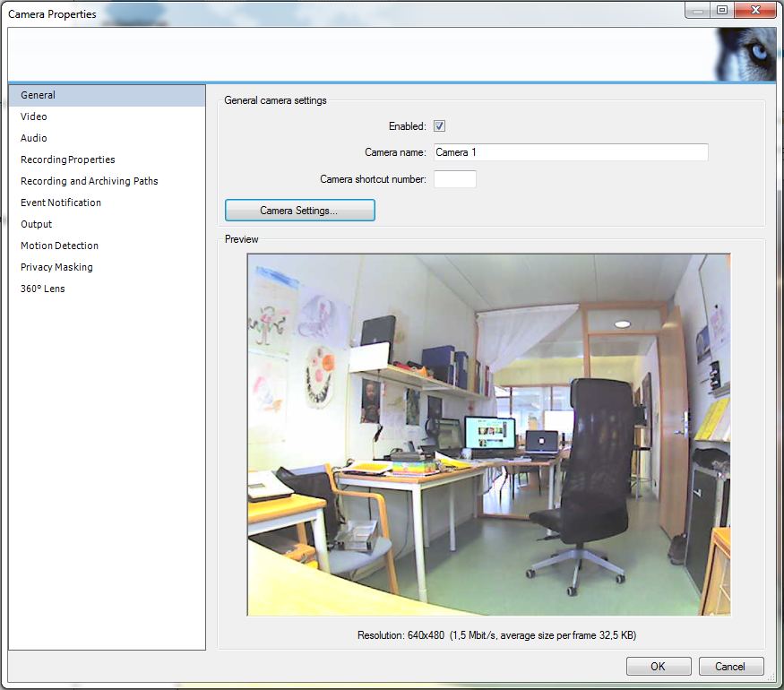Choose Output from the left list
Image resolution: width=784 pixels, height=690 pixels.
tap(37, 224)
